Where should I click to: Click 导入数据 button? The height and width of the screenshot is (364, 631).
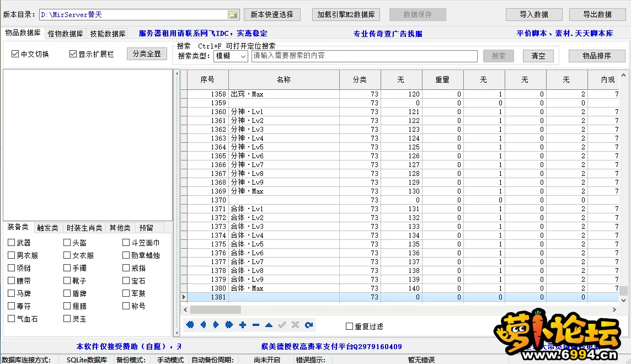tap(534, 14)
